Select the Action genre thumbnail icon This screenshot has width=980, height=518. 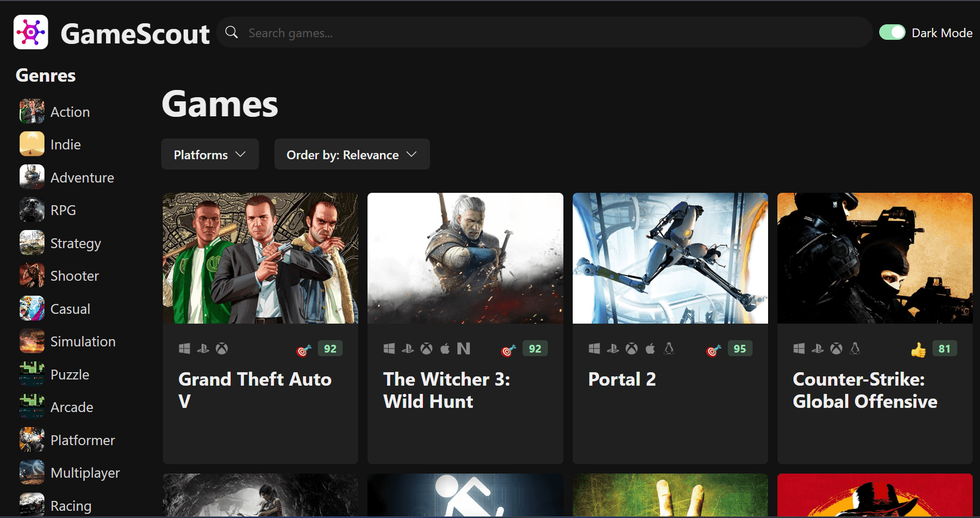(x=32, y=112)
